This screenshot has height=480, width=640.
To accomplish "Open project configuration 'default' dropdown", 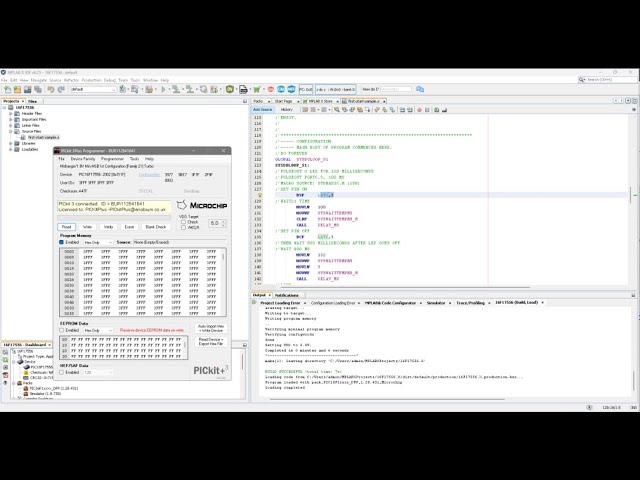I will (93, 89).
